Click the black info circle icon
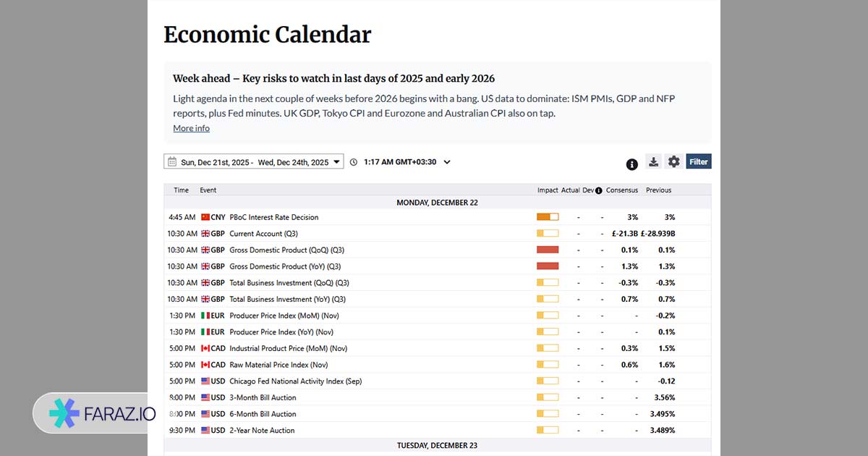The width and height of the screenshot is (868, 456). pyautogui.click(x=631, y=164)
